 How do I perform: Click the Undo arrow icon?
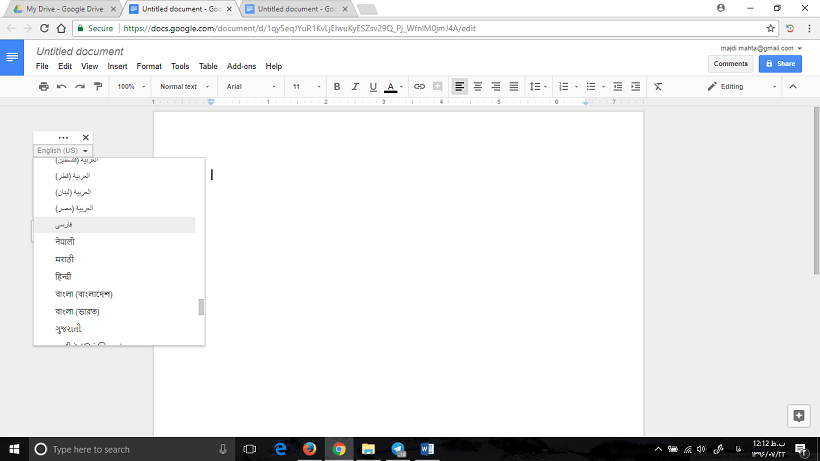point(61,87)
